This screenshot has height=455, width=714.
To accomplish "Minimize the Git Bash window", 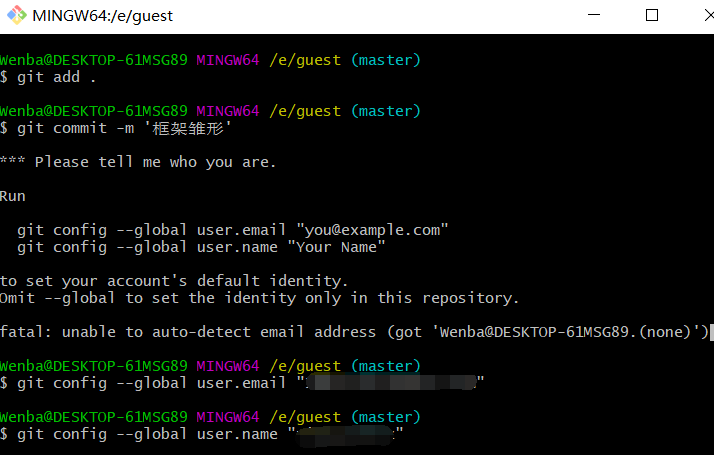I will click(594, 15).
